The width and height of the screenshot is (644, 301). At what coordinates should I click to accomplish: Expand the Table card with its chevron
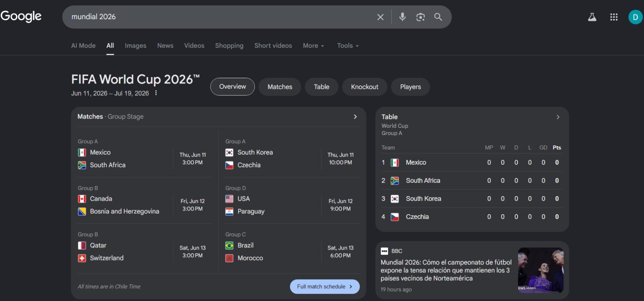click(x=558, y=117)
